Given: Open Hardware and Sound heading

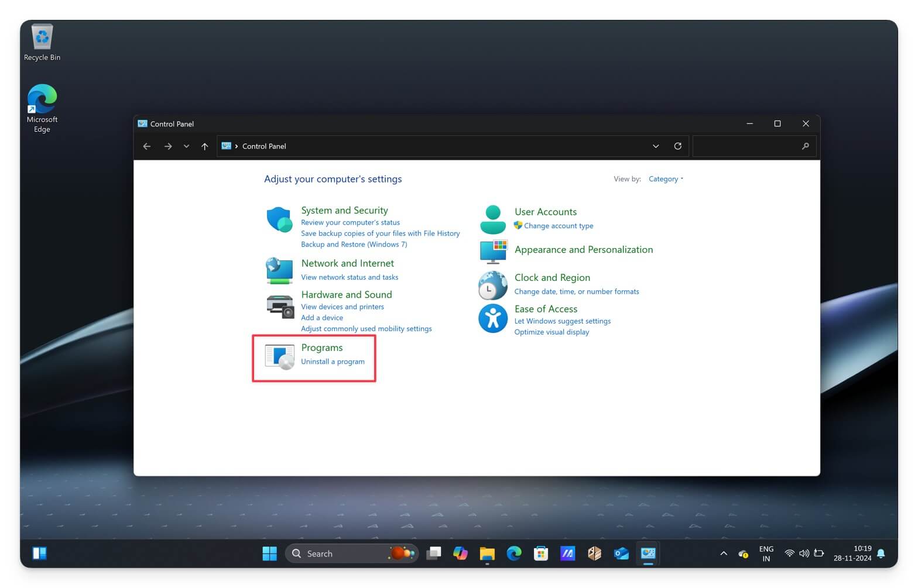Looking at the screenshot, I should (x=347, y=294).
